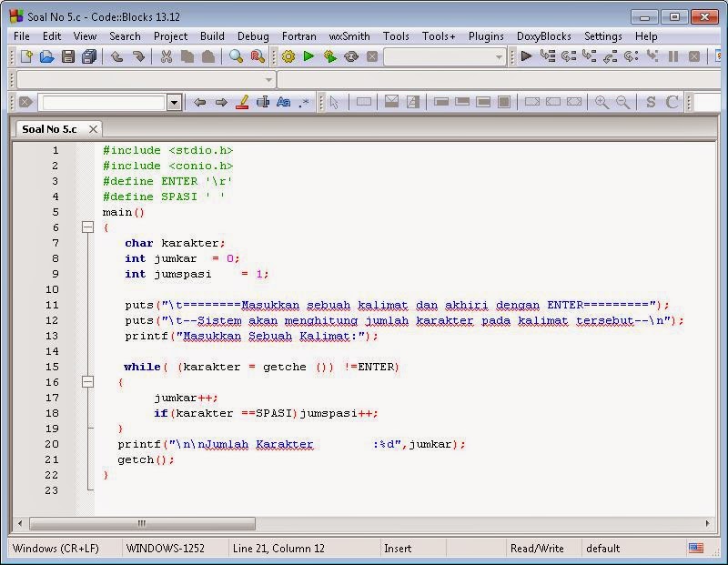Click the Replace icon
Viewport: 728px width, 565px height.
coord(258,56)
